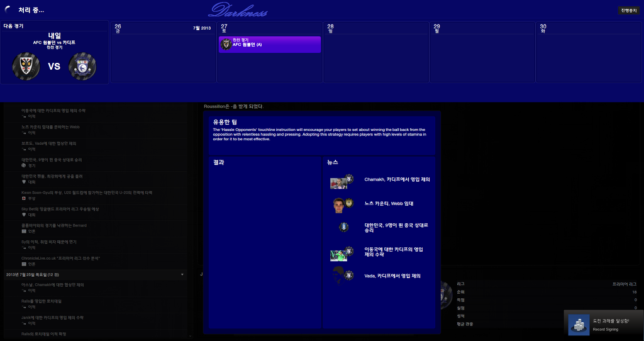Click the injury cross icon under Kwon Soon-Gyu item
Viewport: 644px width, 341px height.
(24, 198)
